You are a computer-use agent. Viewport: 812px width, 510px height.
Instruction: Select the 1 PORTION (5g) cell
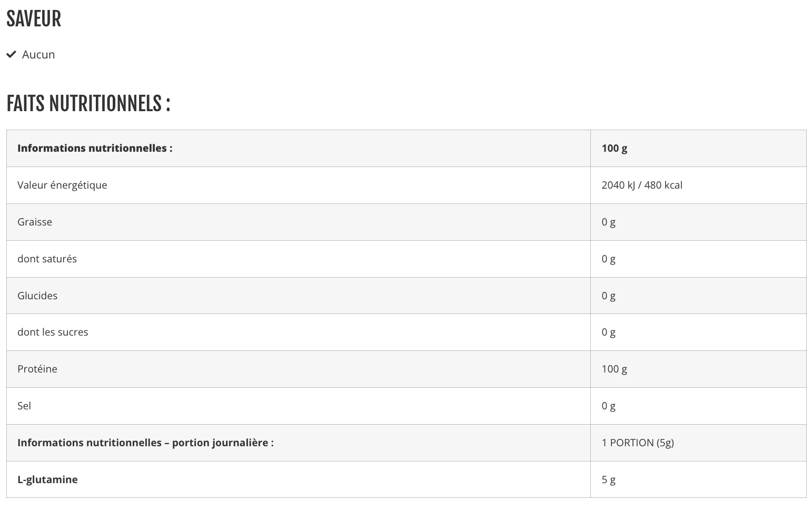(x=637, y=443)
